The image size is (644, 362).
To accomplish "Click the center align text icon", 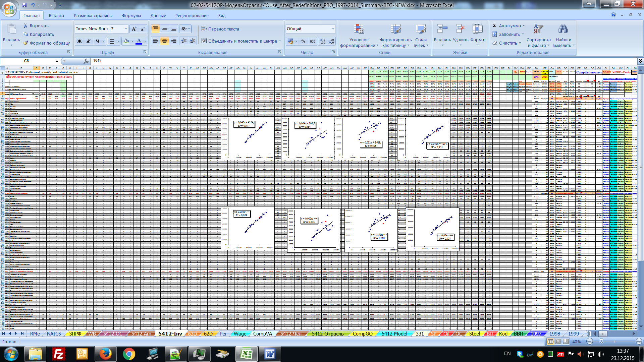I will (164, 41).
